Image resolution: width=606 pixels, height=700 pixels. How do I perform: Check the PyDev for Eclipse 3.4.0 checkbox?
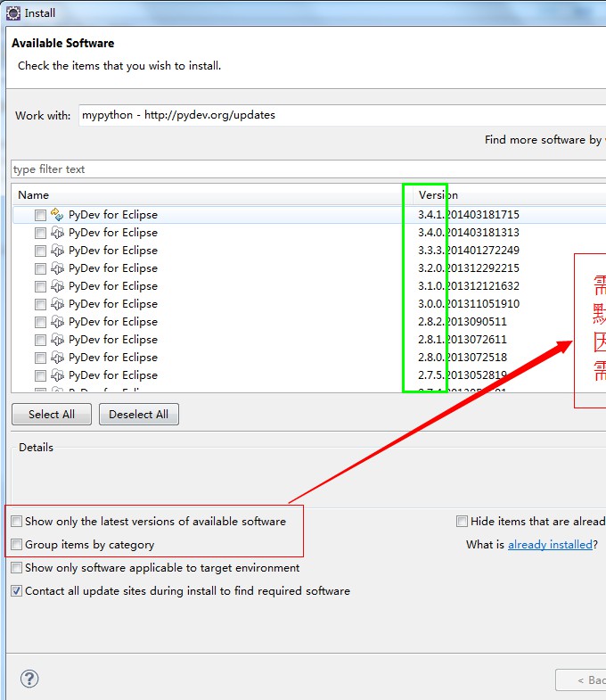coord(40,233)
